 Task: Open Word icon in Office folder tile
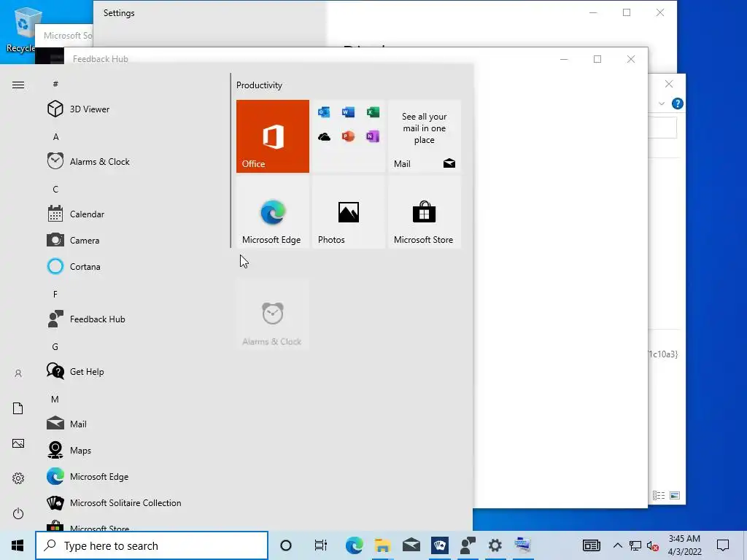click(348, 112)
